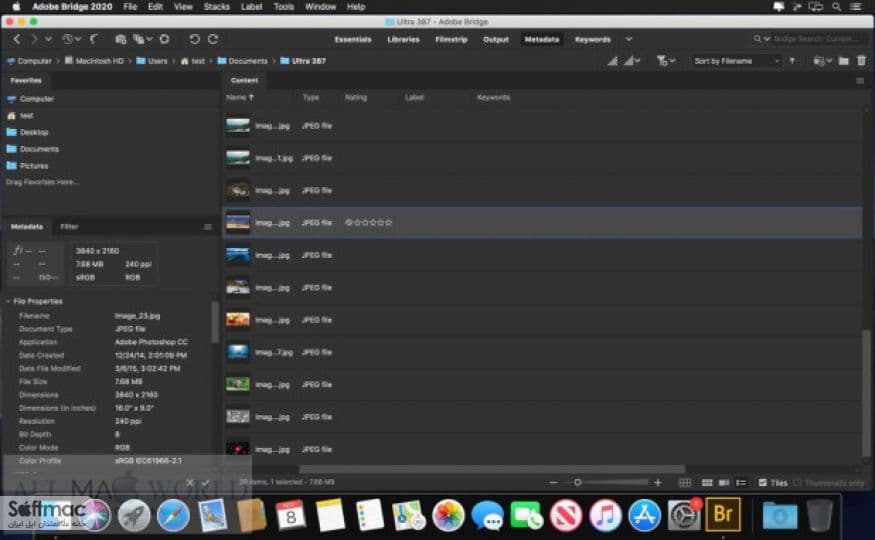Go back using the left arrow

pyautogui.click(x=17, y=39)
